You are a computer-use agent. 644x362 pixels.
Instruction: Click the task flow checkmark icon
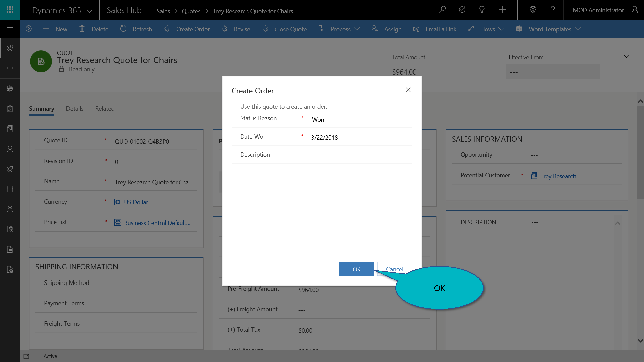point(462,10)
